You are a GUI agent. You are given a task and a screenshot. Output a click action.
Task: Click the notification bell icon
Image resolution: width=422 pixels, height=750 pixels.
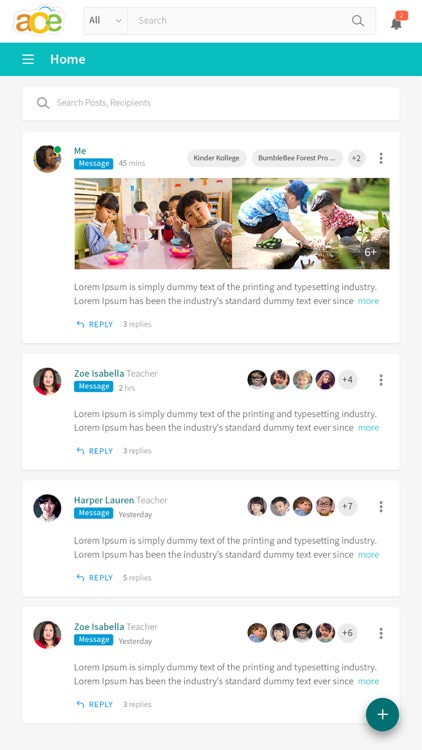click(396, 23)
